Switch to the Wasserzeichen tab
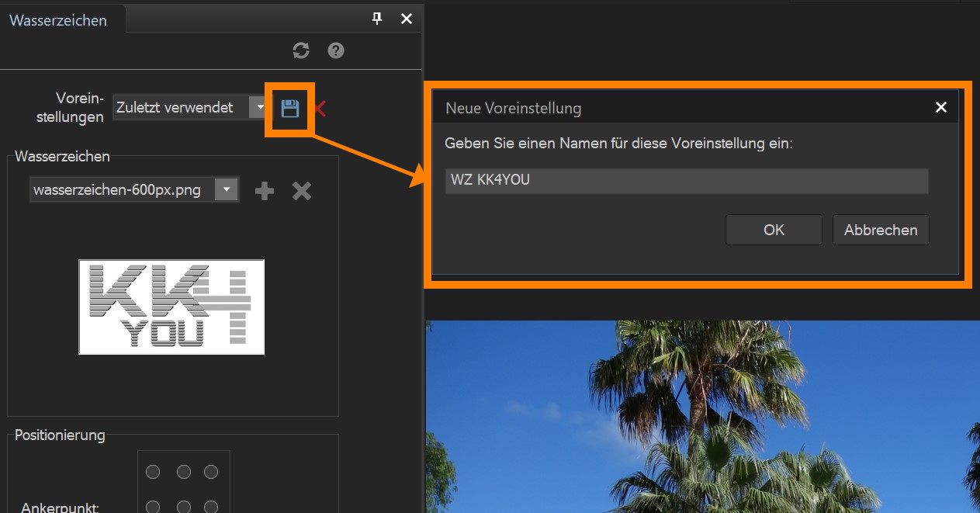980x513 pixels. tap(58, 20)
